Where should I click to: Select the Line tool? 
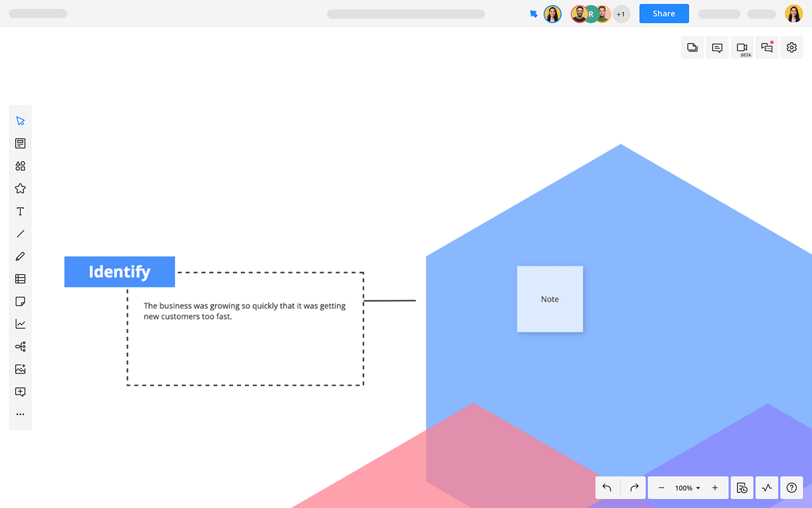point(20,234)
